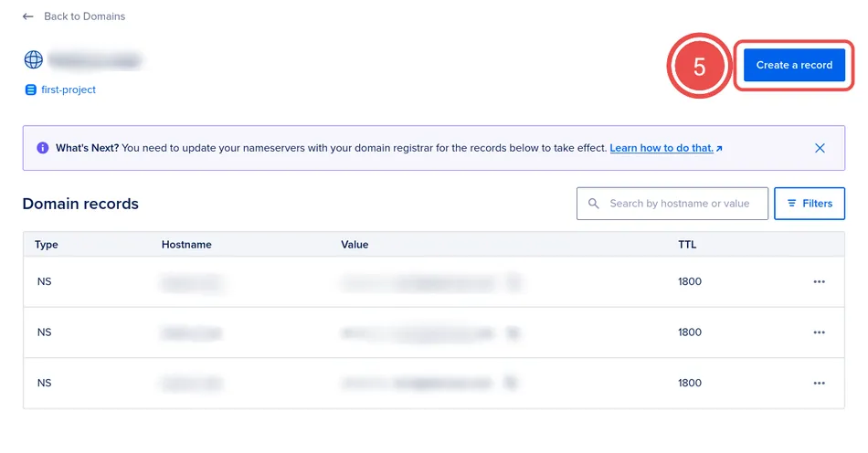Open the first-project link
The image size is (868, 453).
click(x=69, y=90)
